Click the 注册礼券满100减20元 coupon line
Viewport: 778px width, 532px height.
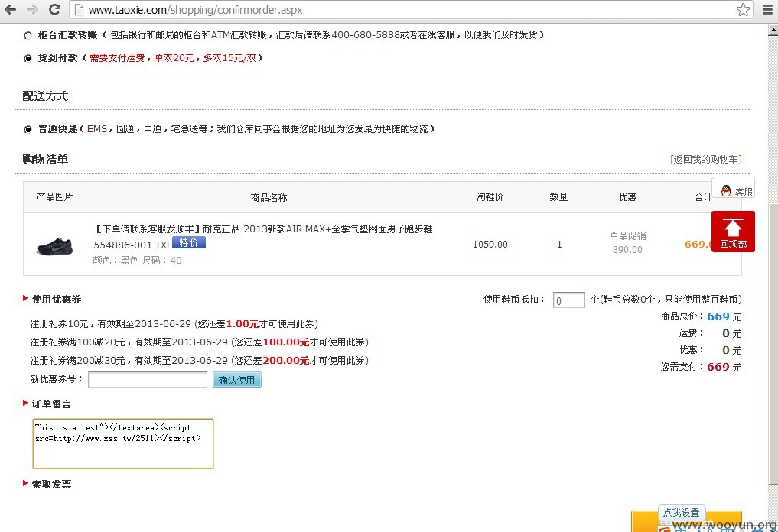click(199, 342)
